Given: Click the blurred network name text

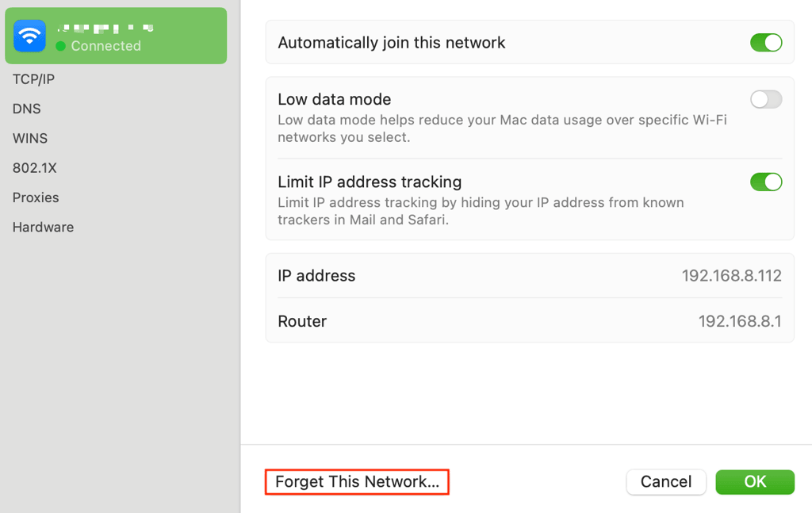Looking at the screenshot, I should (x=105, y=28).
